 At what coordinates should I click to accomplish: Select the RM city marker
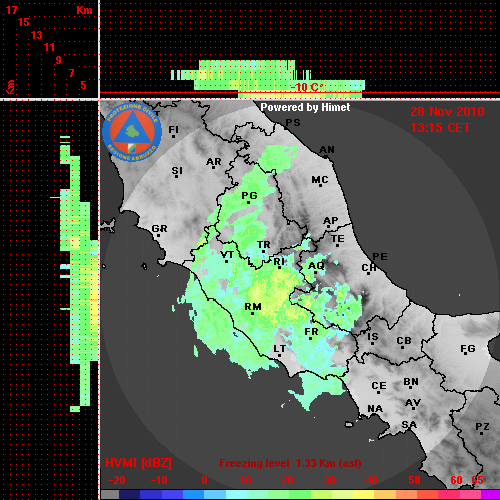253,308
